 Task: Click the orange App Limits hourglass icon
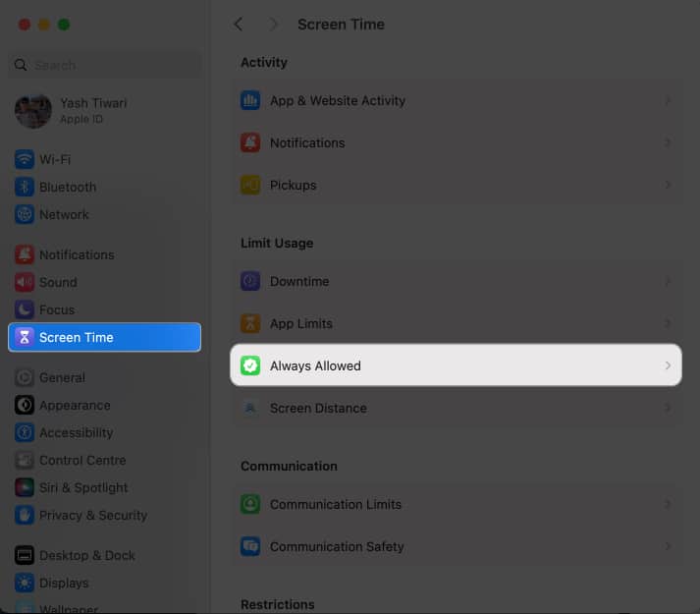pos(250,323)
